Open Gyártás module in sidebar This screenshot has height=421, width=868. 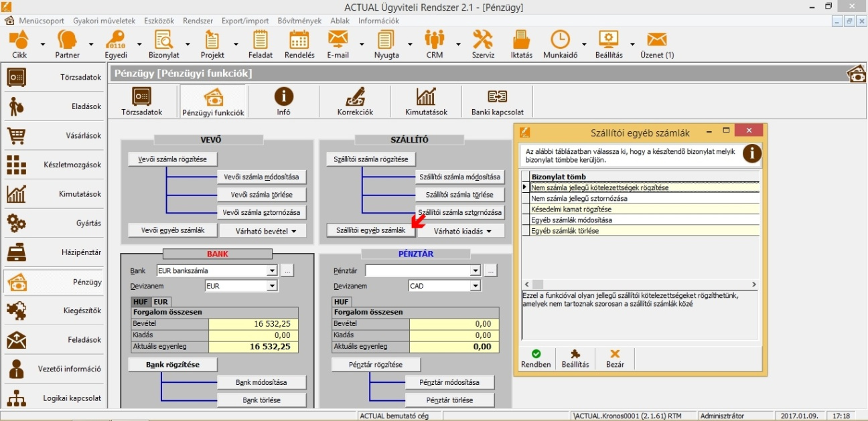[54, 223]
